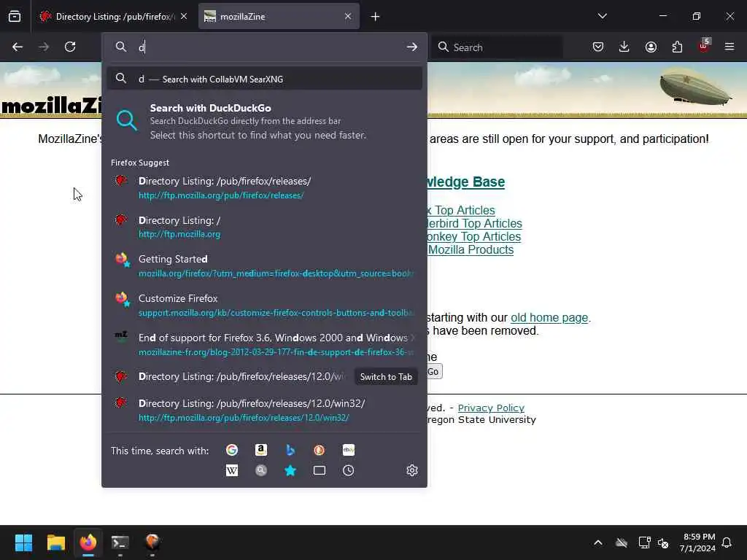Search this time with Google
This screenshot has height=560, width=747.
pyautogui.click(x=232, y=450)
